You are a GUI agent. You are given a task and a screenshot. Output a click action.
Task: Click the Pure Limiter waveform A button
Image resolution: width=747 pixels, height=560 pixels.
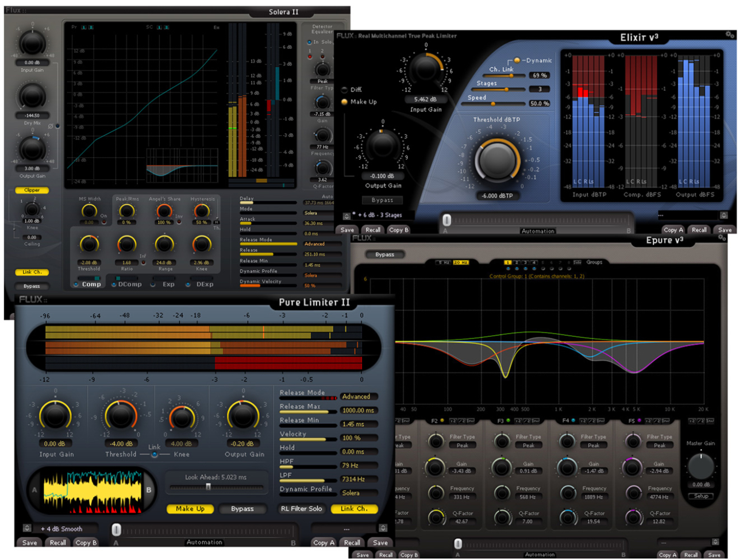34,490
